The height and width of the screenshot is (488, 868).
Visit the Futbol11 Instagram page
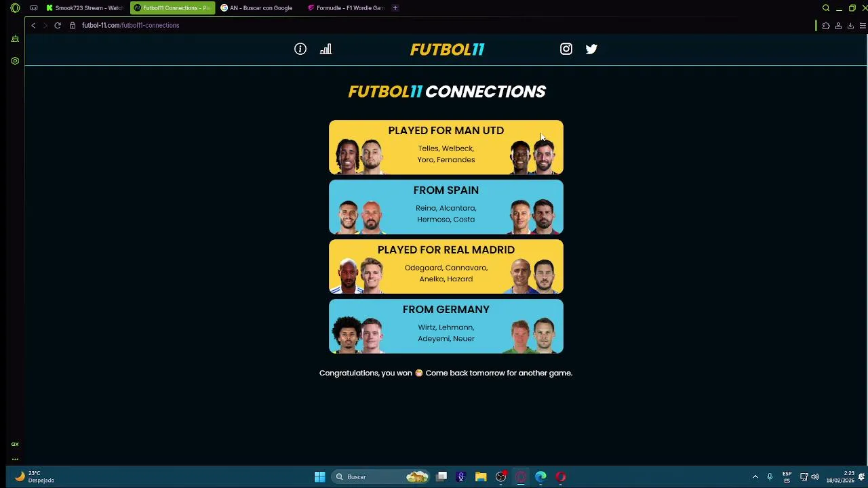pyautogui.click(x=566, y=49)
